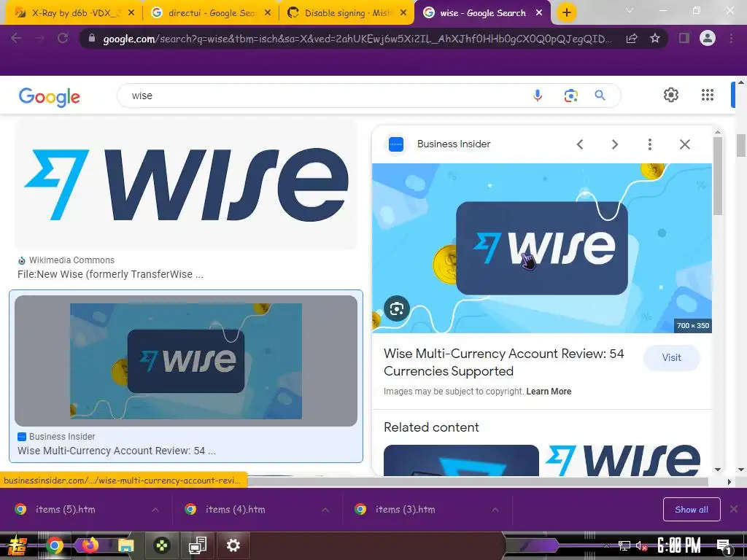Open preview panel three-dot options
747x560 pixels.
[x=650, y=144]
